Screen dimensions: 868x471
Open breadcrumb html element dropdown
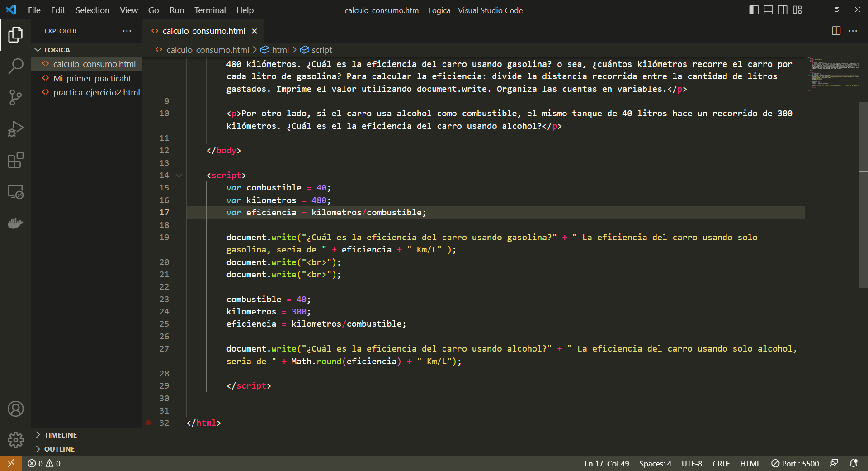click(x=275, y=50)
